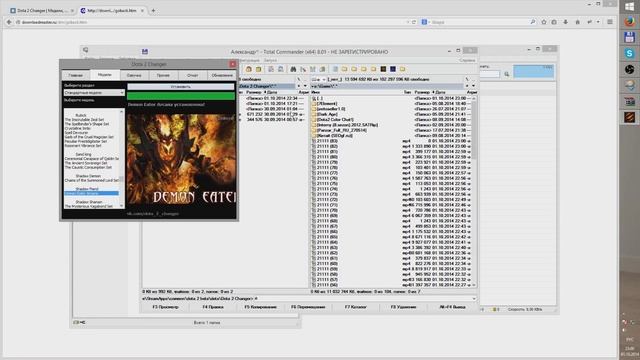This screenshot has height=360, width=640.
Task: Select The Ancient Sovereign Set
Action: 86,163
